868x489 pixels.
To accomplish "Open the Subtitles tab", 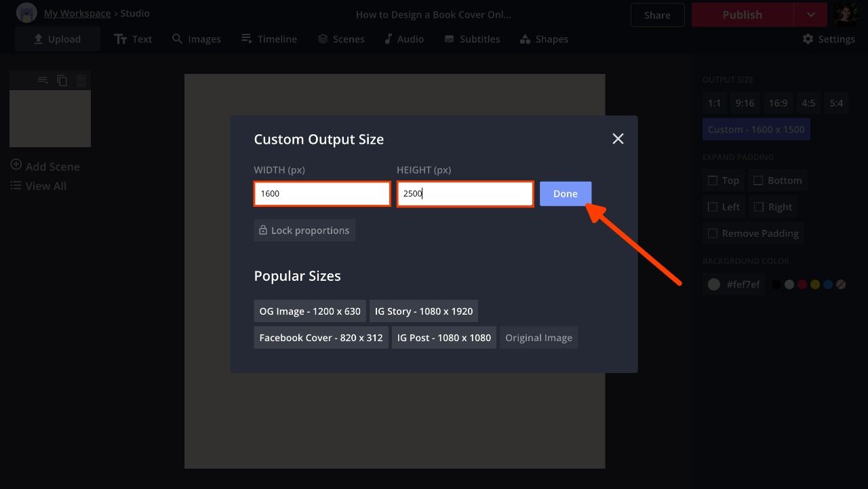I will pyautogui.click(x=472, y=39).
